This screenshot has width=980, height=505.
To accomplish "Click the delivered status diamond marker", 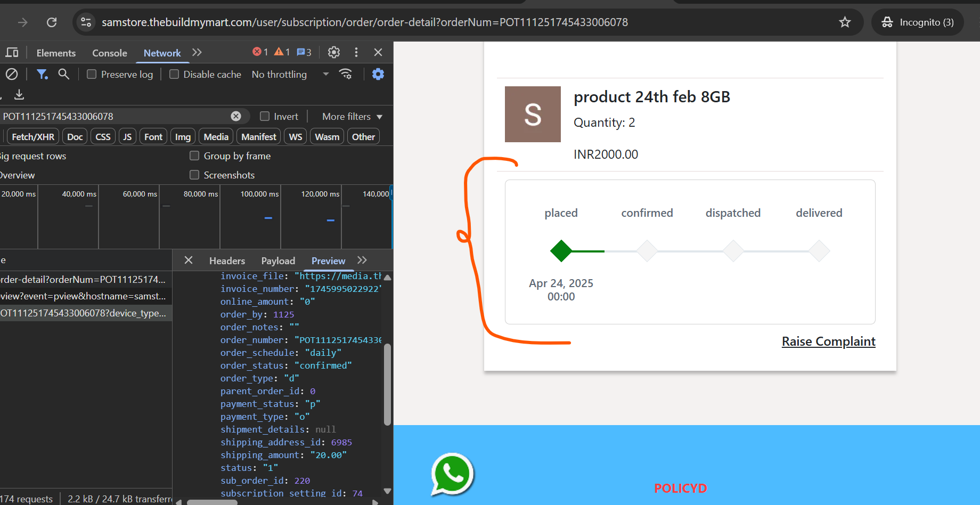I will click(x=819, y=250).
